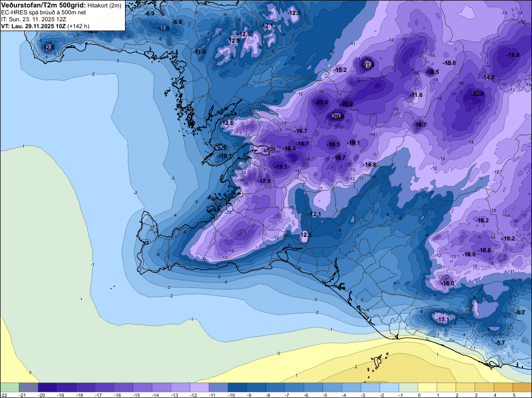Image resolution: width=532 pixels, height=398 pixels.
Task: Click the "-14.5" temperature value
Action: pos(488,77)
